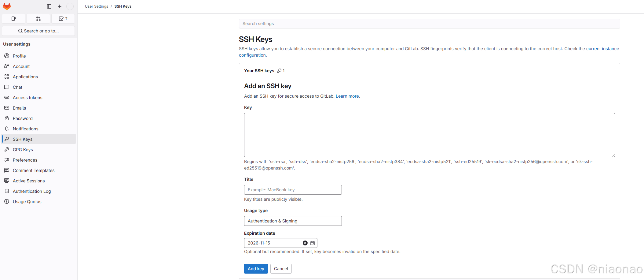Focus the Search settings field

coord(429,24)
